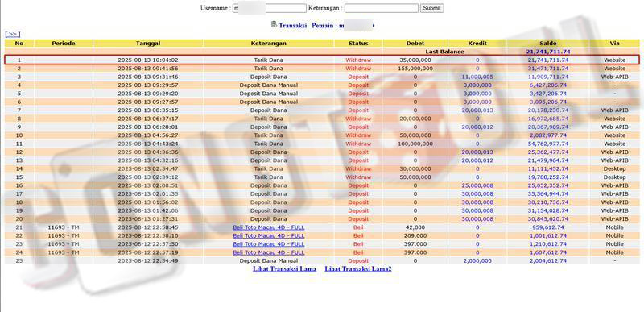Click the Tanggal column header
Screen dimensions: 644x312
coord(148,44)
